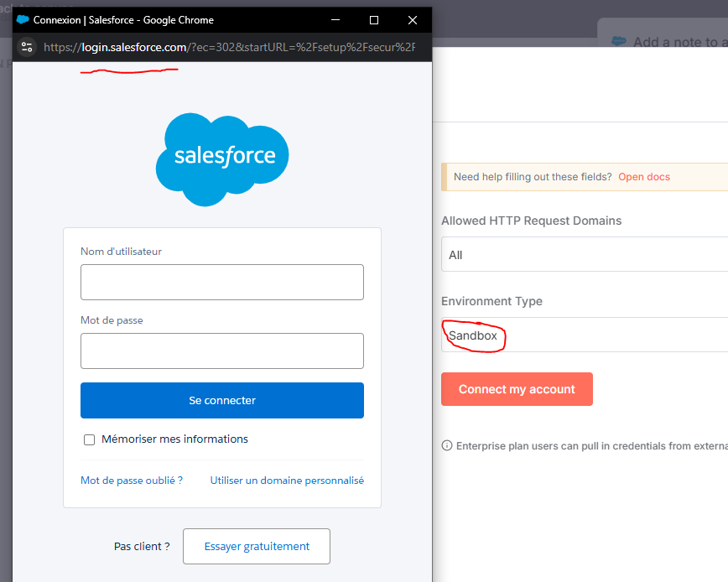Click the Se connecter button
The height and width of the screenshot is (582, 728).
[x=222, y=401]
